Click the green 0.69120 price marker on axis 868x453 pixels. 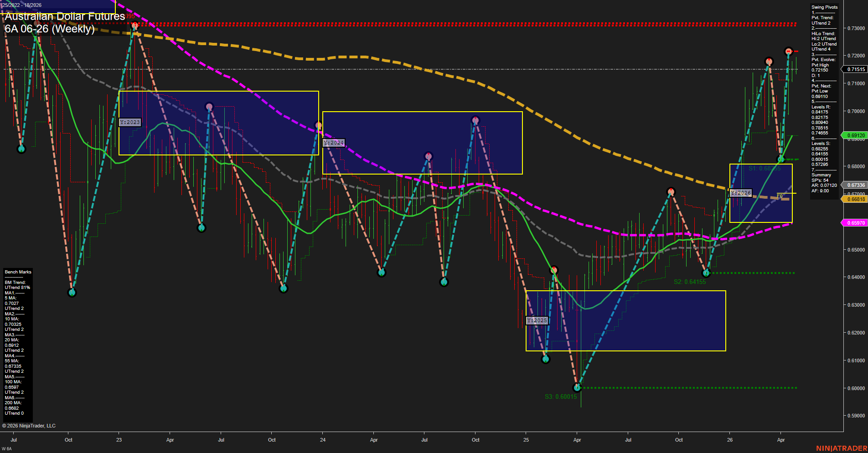coord(855,135)
